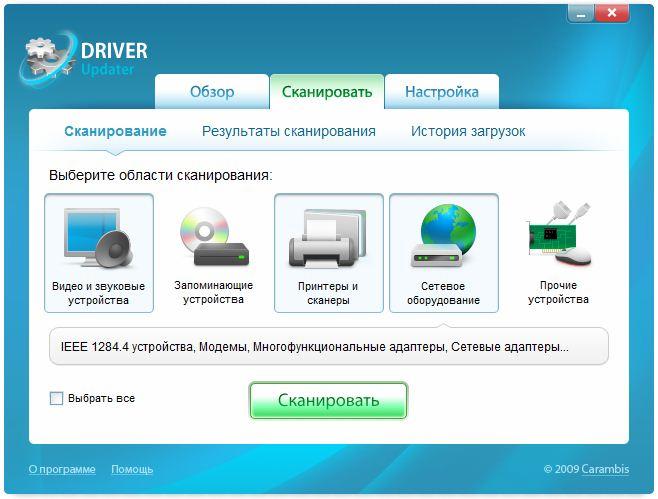Enable the Выбрать все checkbox

(x=57, y=398)
